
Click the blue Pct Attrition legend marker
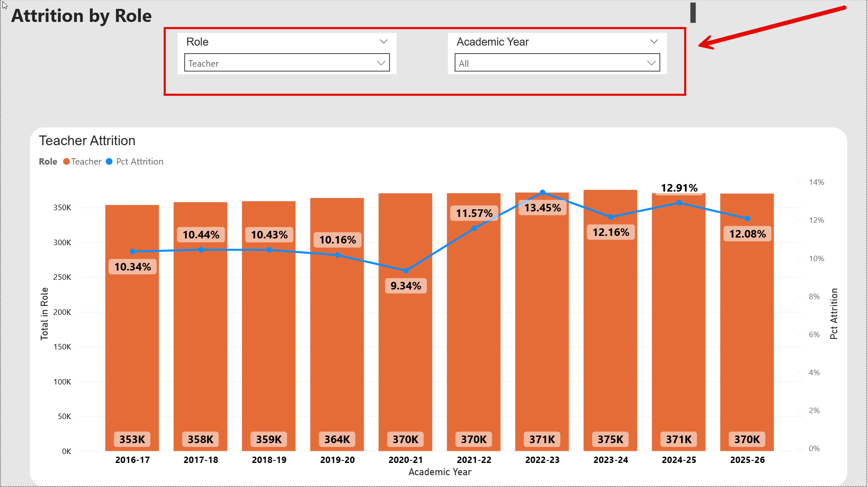(x=109, y=162)
